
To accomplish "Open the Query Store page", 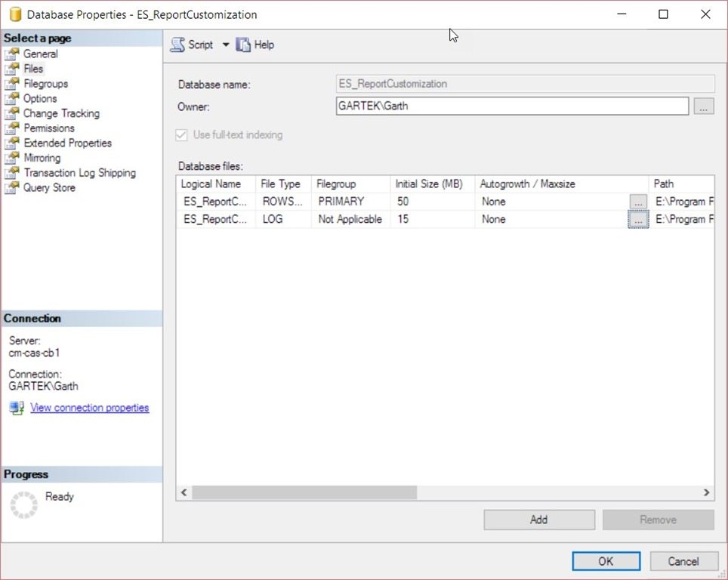I will coord(45,187).
